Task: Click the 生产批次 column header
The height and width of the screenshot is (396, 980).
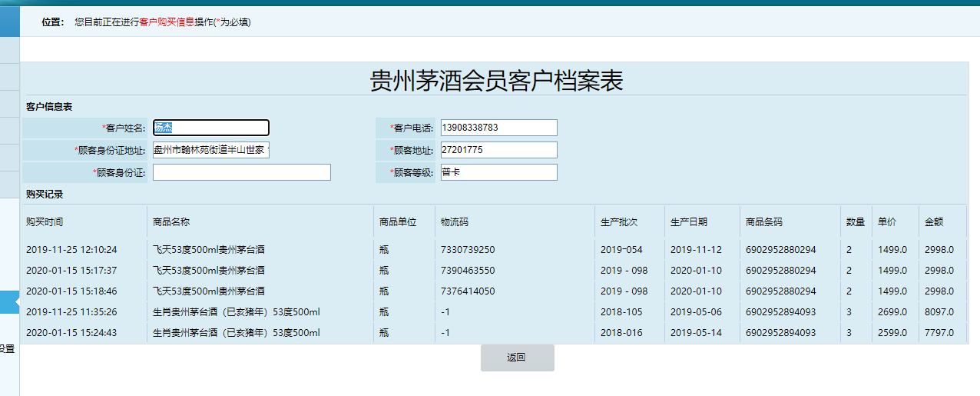Action: point(619,221)
